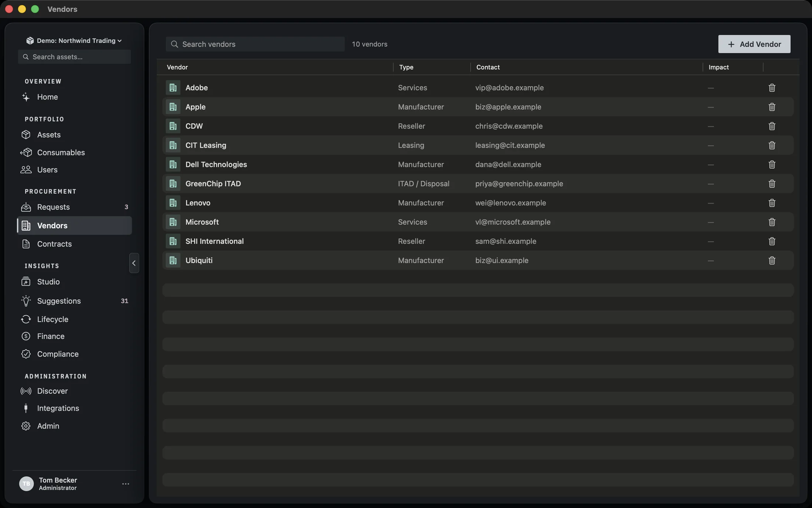Click the Dell Technologies building icon
Image resolution: width=812 pixels, height=508 pixels.
(x=173, y=165)
